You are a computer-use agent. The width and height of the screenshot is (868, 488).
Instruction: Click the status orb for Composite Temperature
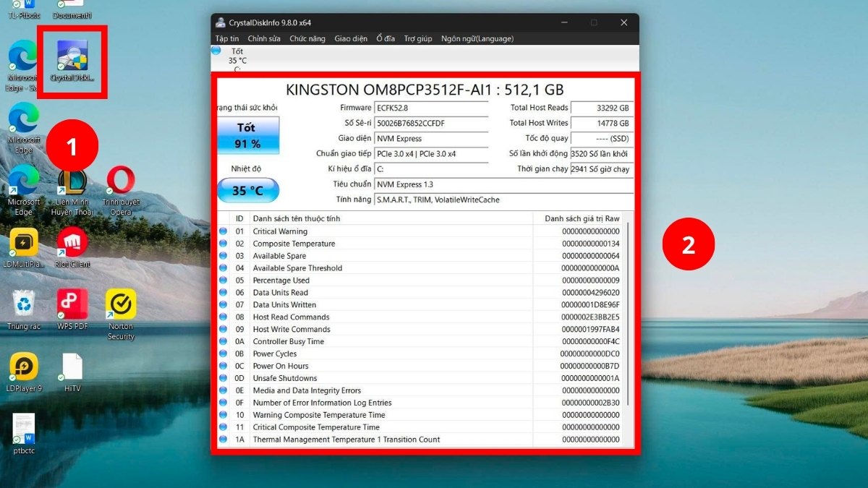click(224, 244)
